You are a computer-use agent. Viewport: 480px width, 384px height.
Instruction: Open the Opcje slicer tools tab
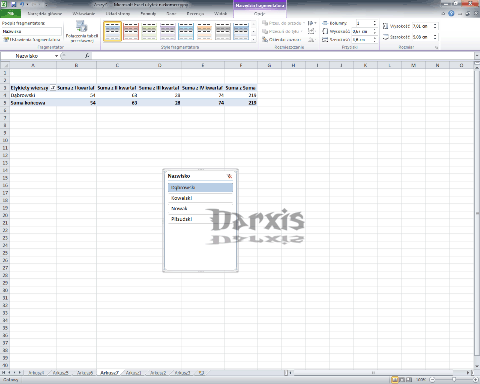click(259, 14)
